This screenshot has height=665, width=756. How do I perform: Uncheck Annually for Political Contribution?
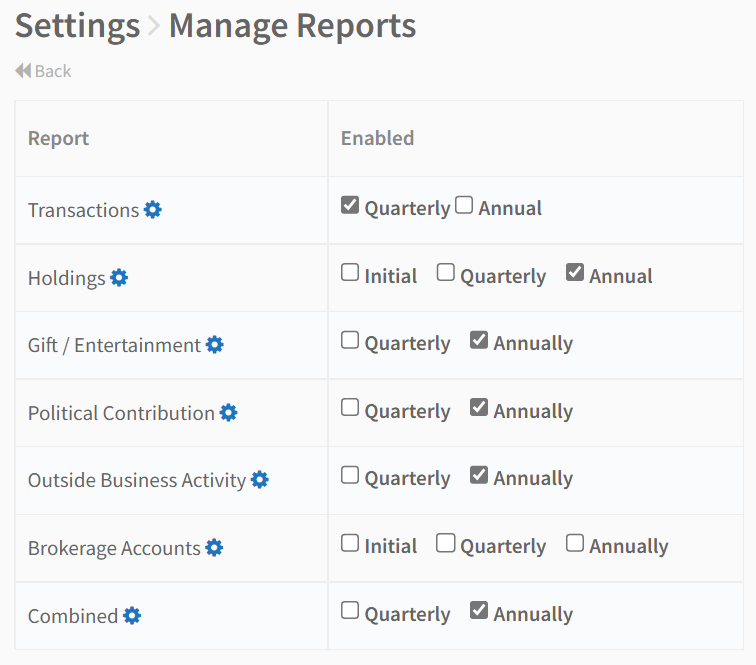click(479, 407)
